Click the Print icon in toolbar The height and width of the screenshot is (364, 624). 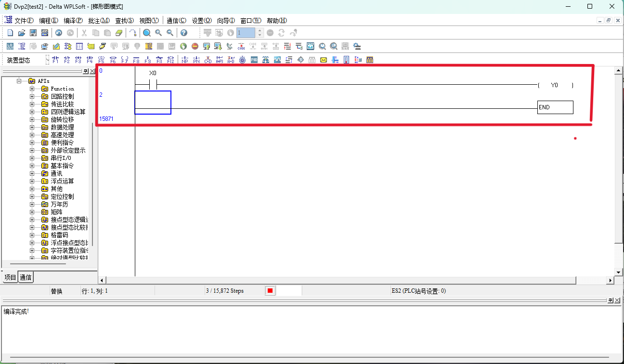tap(45, 33)
